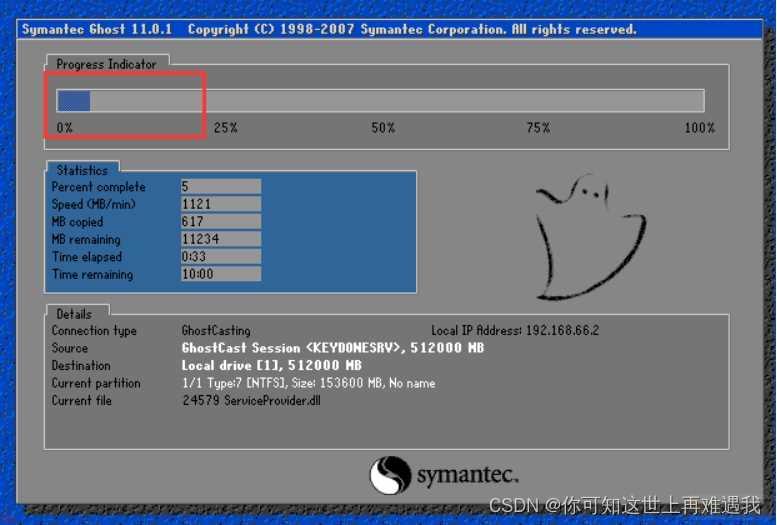Screen dimensions: 777x525
Task: Click the ServiceProvider.dll current file text
Action: (252, 401)
